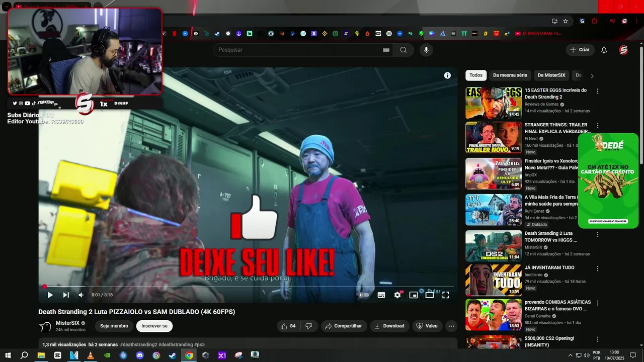Image resolution: width=644 pixels, height=362 pixels.
Task: Open Windows taskbar search
Action: (24, 355)
